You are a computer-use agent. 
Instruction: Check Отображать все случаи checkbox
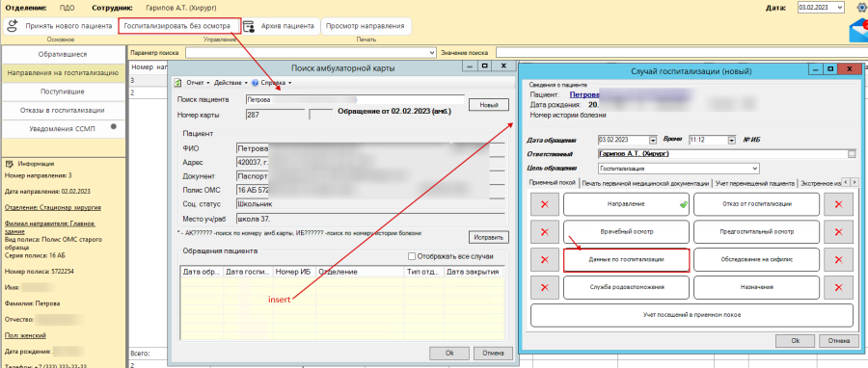point(411,256)
